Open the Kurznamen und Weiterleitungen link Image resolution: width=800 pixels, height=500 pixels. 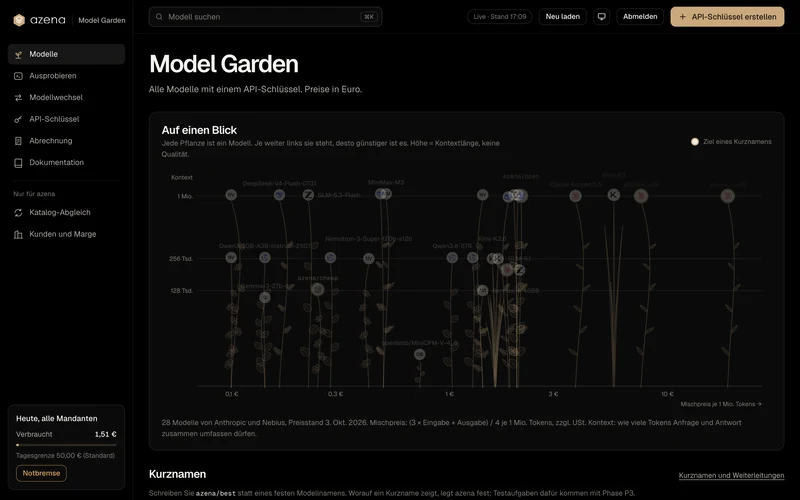731,476
